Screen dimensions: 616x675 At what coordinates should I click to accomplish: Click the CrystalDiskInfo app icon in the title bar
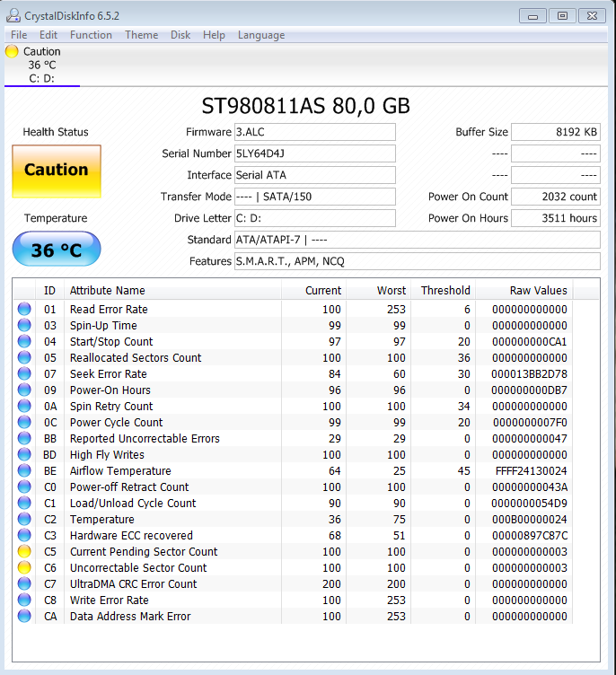tap(13, 15)
